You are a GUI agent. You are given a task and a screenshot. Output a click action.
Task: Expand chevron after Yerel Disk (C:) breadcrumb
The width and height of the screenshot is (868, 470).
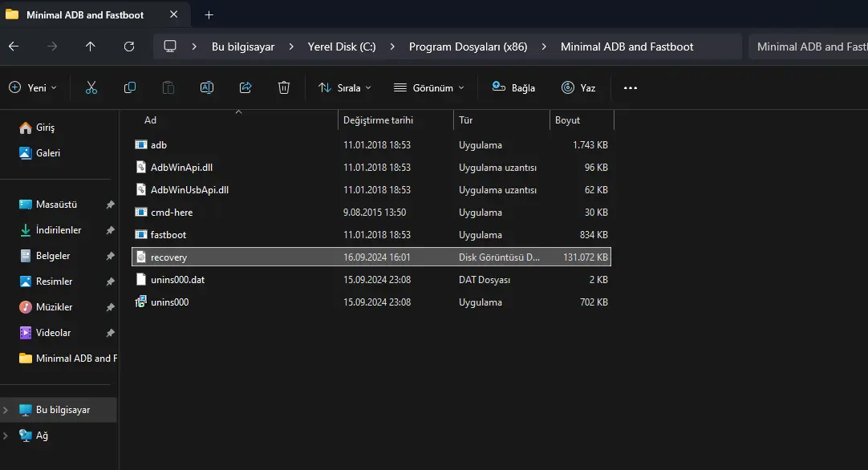pyautogui.click(x=392, y=47)
